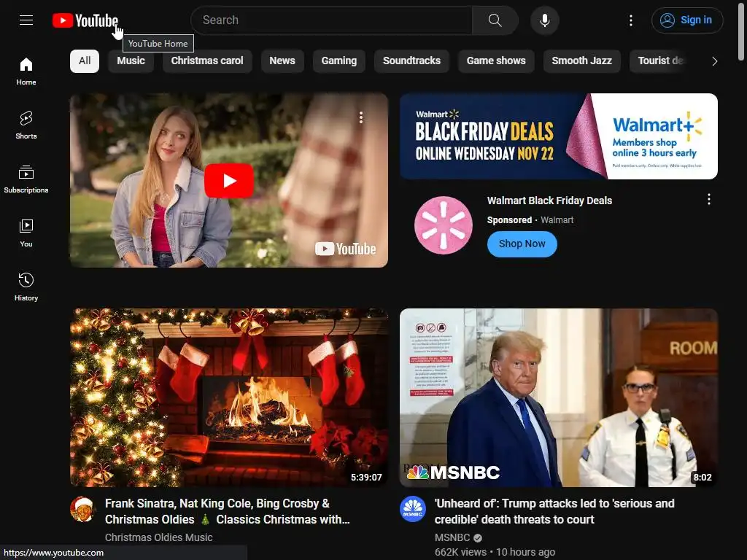This screenshot has height=560, width=747.
Task: Click the 5:39:07 duration badge
Action: point(366,477)
